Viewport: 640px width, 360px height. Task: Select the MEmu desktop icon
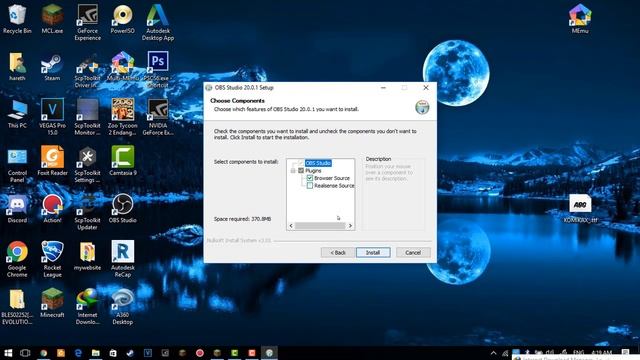(x=580, y=19)
